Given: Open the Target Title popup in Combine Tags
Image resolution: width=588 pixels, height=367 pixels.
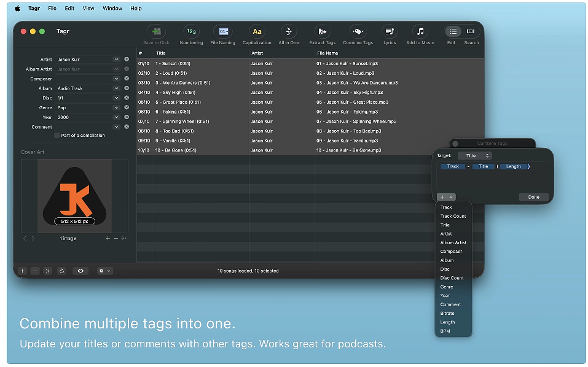Looking at the screenshot, I should [475, 156].
